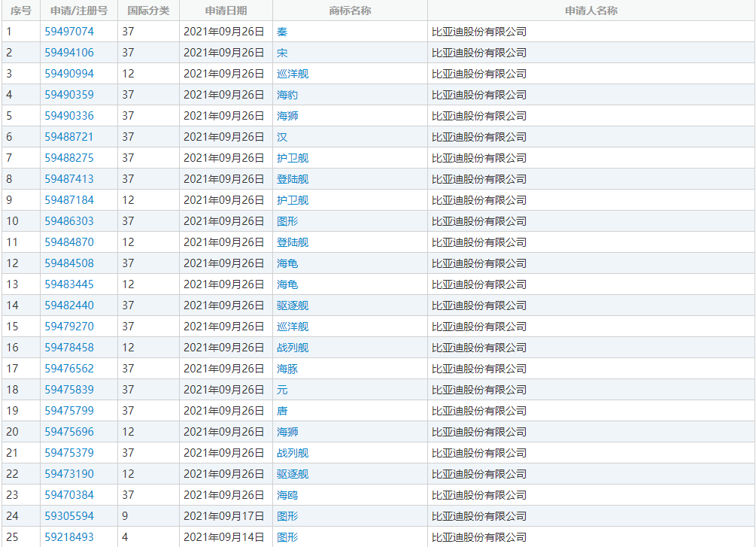Screen dimensions: 756x547
Task: Open registration number 59305594
Action: click(69, 516)
